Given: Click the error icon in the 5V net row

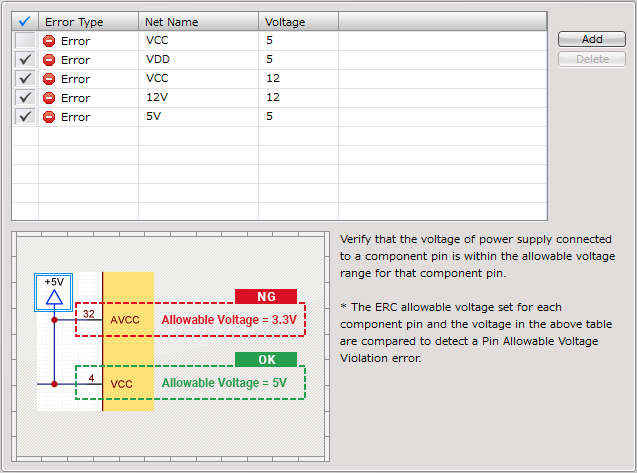Looking at the screenshot, I should [x=49, y=117].
